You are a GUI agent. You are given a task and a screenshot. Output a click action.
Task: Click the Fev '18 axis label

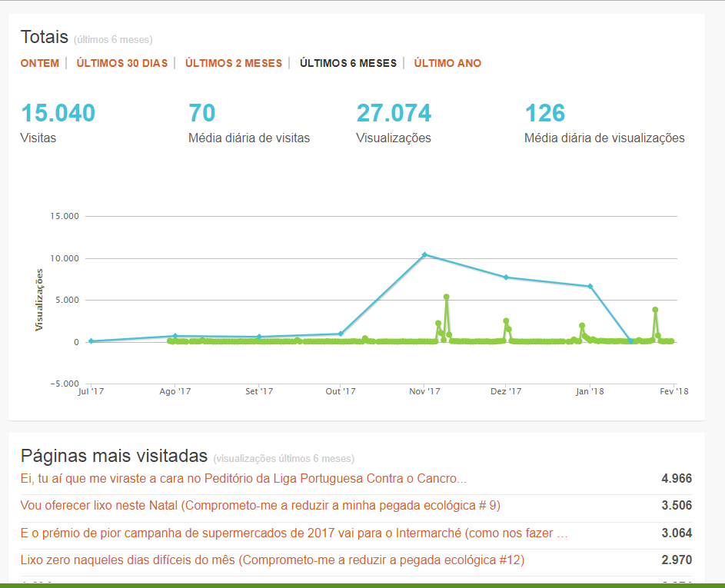pos(673,390)
